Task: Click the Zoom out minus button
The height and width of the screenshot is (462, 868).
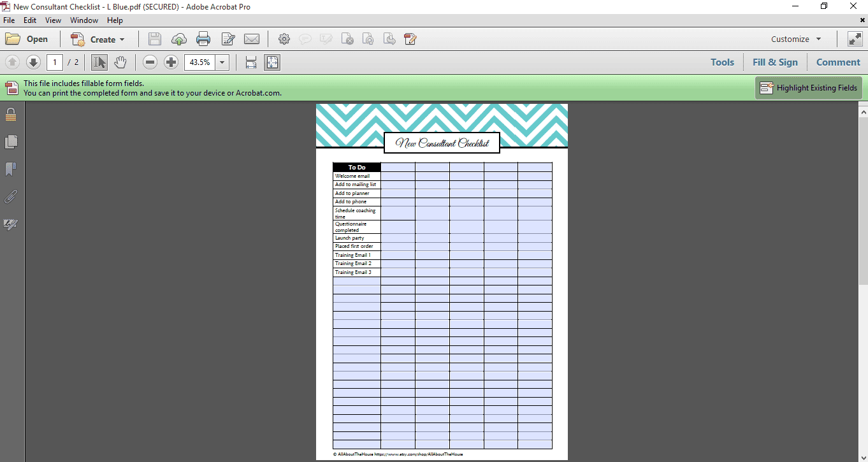Action: 150,62
